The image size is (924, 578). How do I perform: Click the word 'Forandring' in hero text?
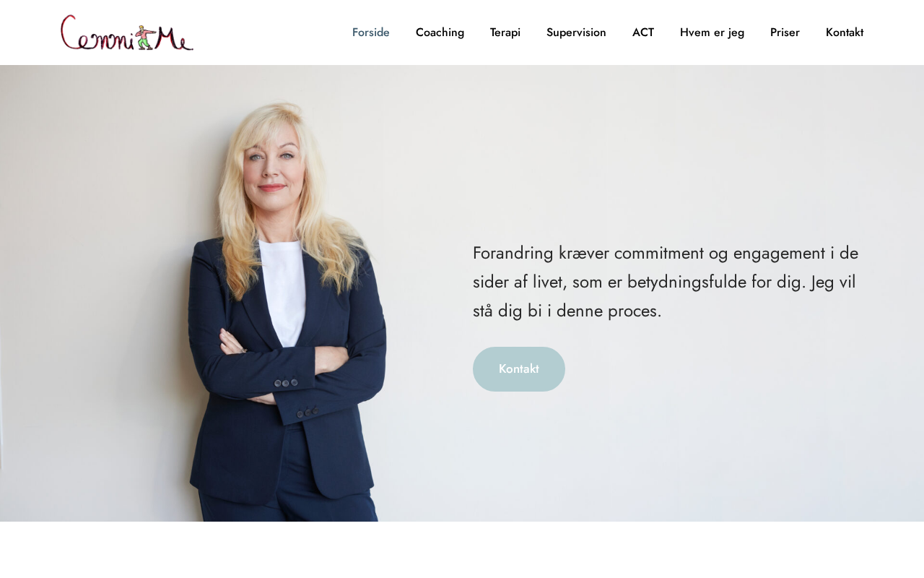tap(513, 253)
